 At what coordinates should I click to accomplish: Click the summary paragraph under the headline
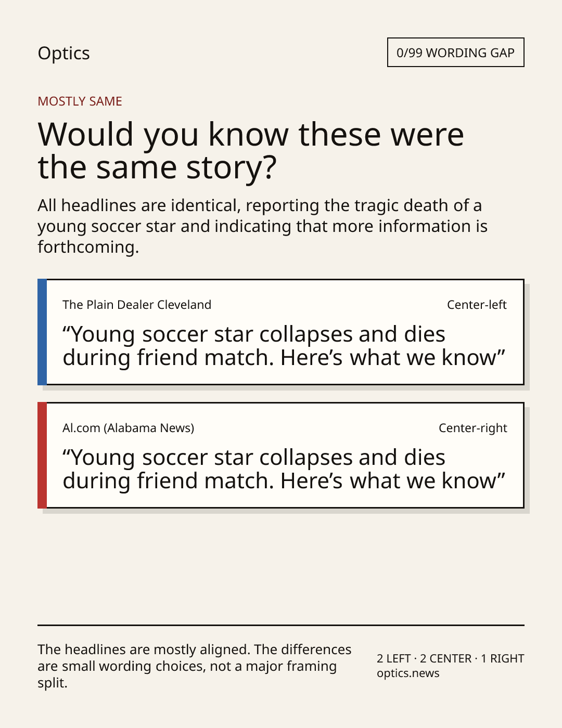(x=262, y=226)
